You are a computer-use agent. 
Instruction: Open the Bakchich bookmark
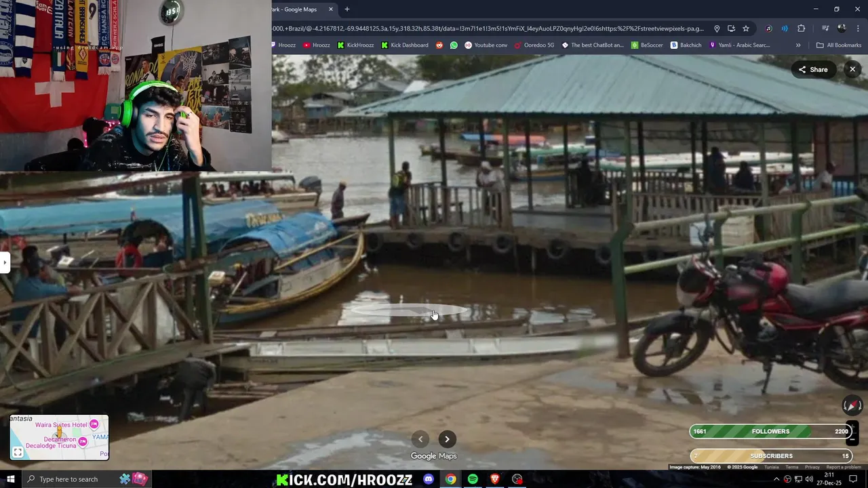tap(686, 45)
